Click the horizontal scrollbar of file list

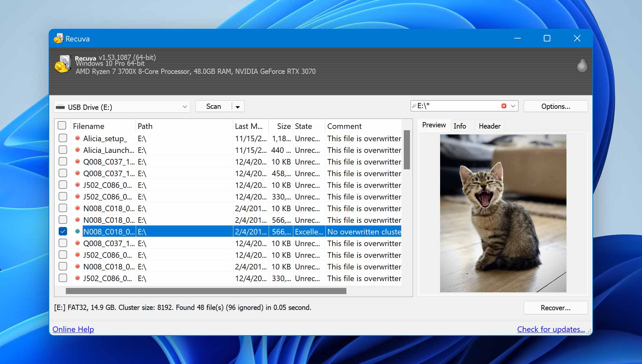point(206,291)
